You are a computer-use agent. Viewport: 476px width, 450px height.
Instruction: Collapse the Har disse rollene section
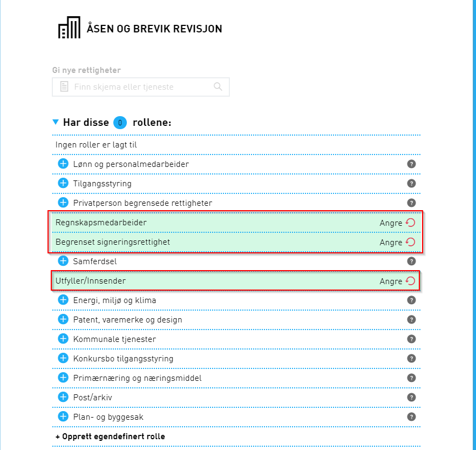(56, 122)
